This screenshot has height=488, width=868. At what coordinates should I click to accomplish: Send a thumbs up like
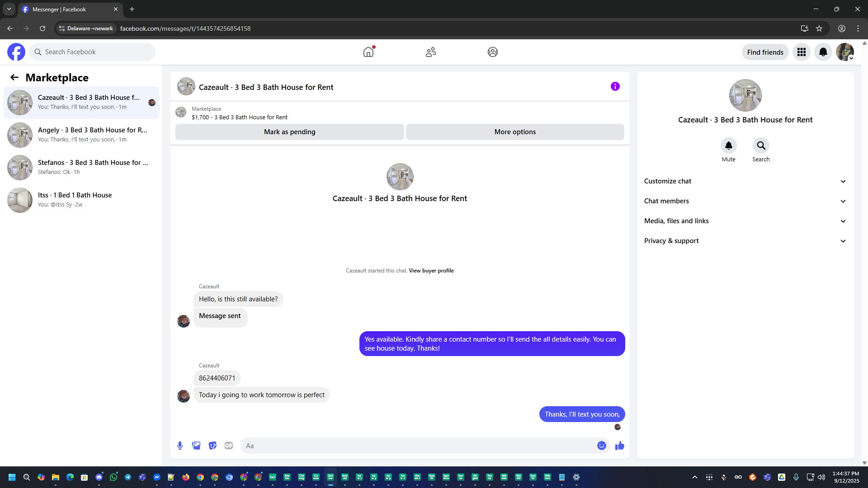619,446
